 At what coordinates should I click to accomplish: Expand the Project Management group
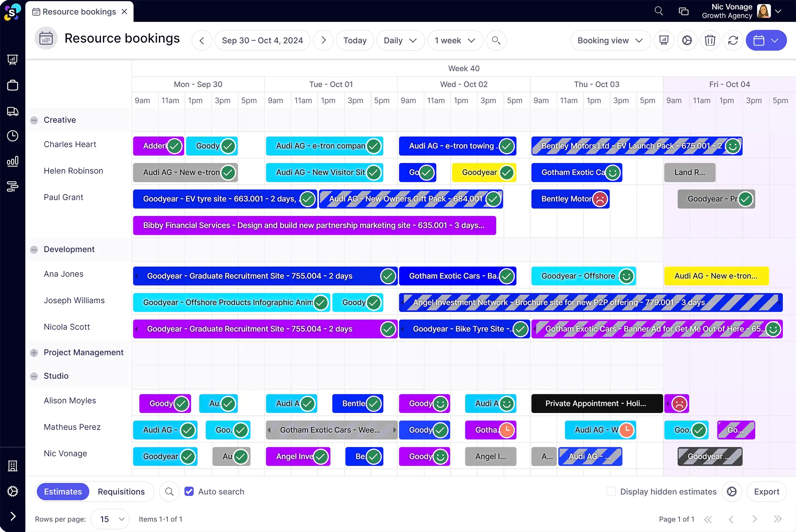[34, 353]
